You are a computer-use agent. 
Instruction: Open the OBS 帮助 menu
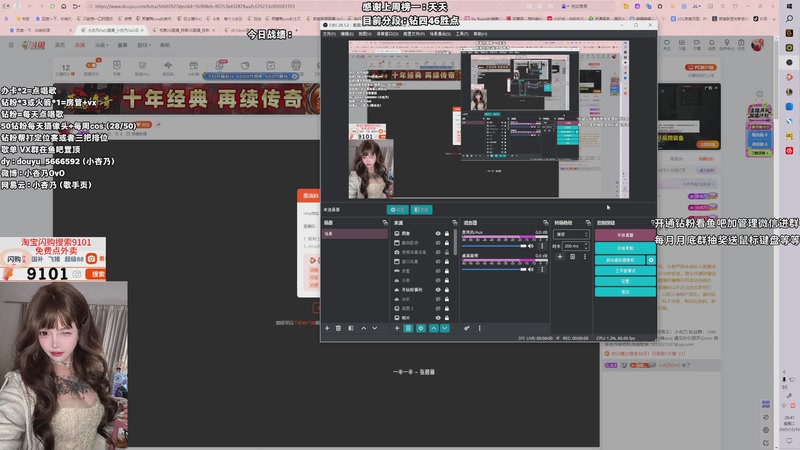[480, 34]
